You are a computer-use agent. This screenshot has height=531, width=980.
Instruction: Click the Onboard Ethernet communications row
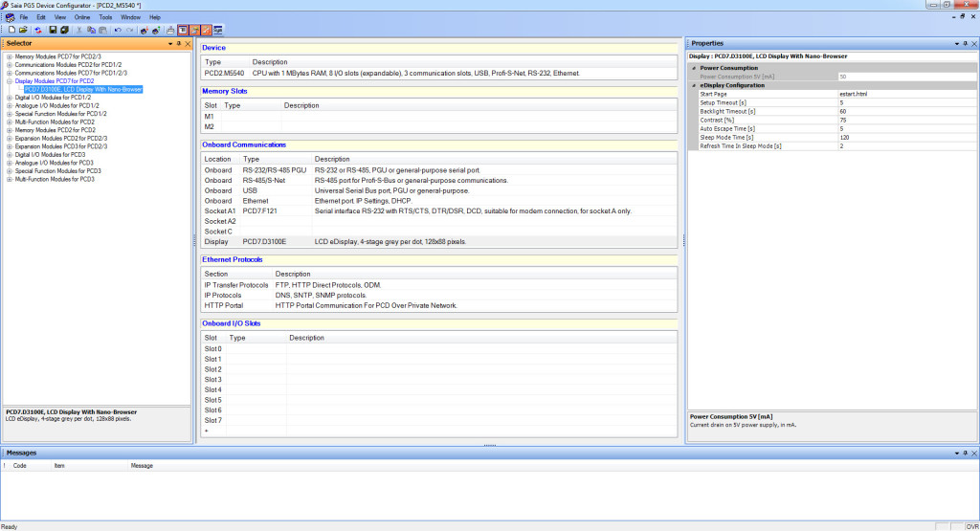coord(438,201)
